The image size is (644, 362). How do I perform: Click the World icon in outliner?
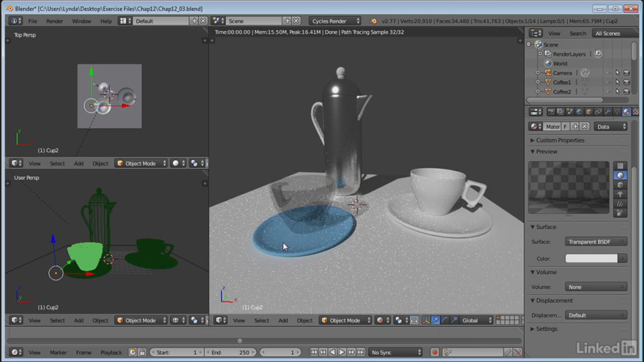(547, 63)
